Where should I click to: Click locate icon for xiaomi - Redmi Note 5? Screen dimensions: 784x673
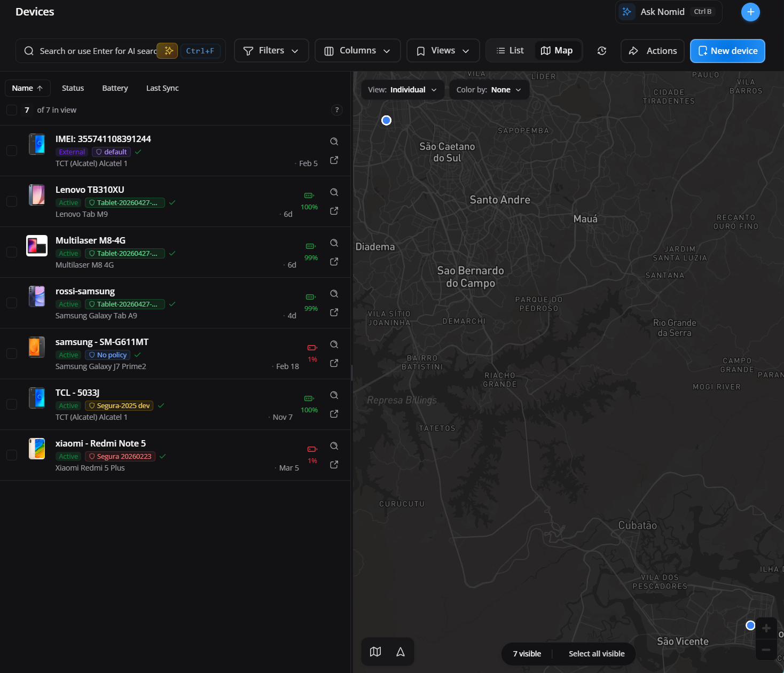(x=334, y=446)
